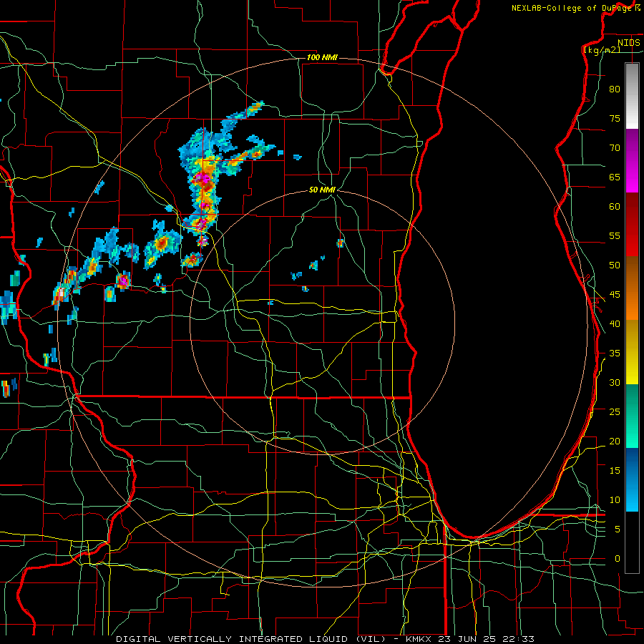Click the kg/m2 units label

tap(602, 49)
